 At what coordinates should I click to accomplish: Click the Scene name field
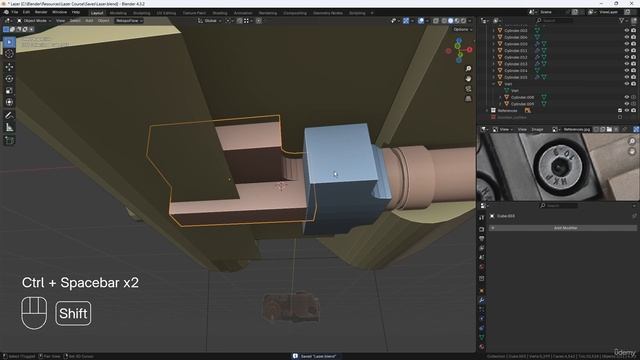click(x=553, y=12)
